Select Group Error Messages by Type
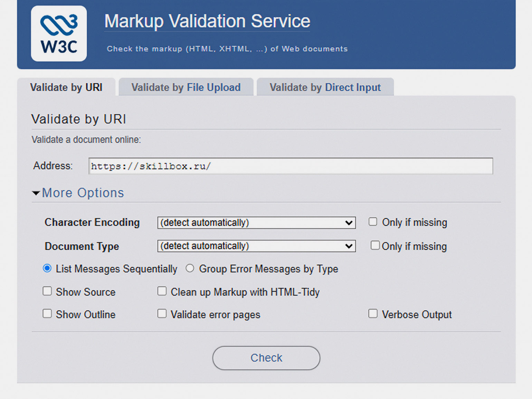The height and width of the screenshot is (399, 532). pyautogui.click(x=190, y=268)
